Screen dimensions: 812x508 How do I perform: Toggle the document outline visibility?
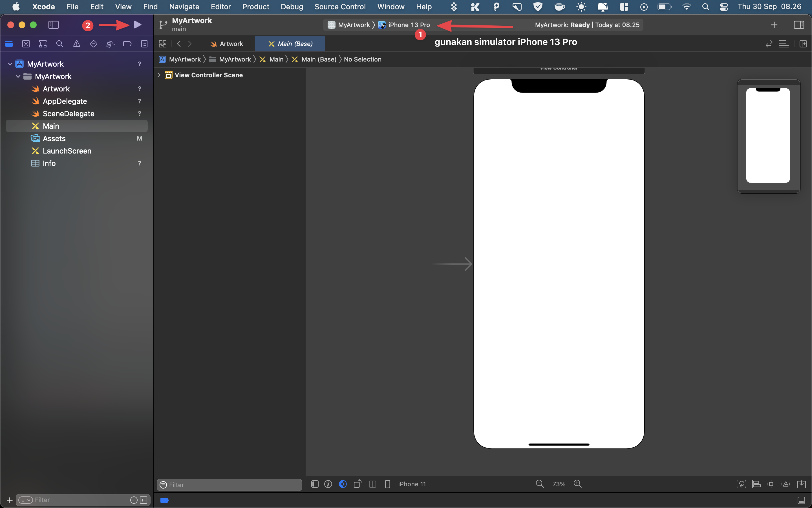[315, 484]
